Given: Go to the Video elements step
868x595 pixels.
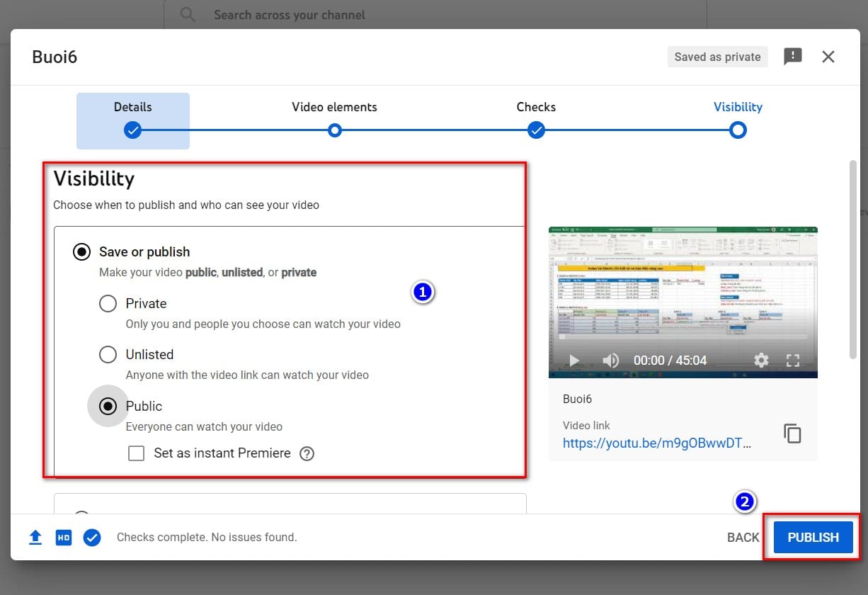Looking at the screenshot, I should [x=335, y=119].
